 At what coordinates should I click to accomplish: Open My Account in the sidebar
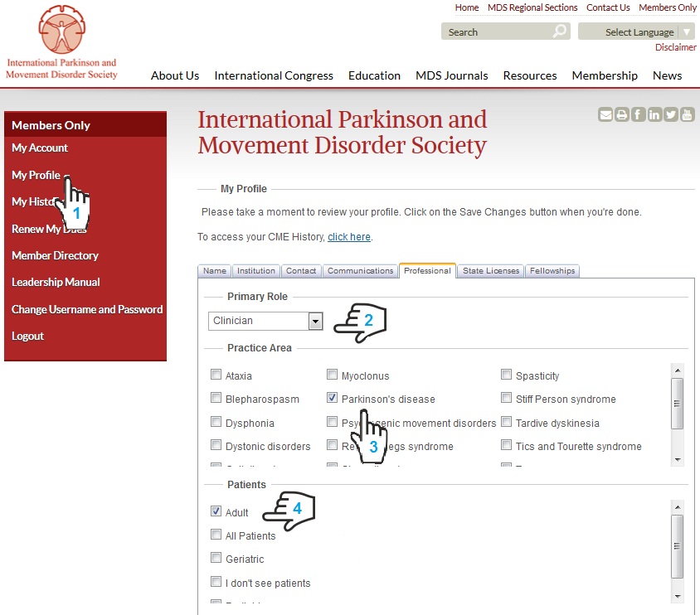40,148
